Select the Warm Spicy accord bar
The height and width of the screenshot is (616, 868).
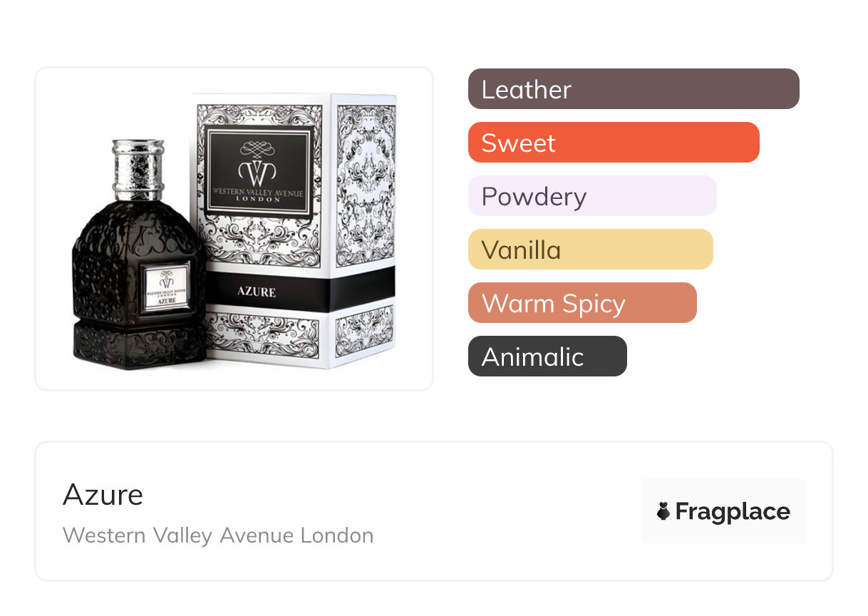582,303
